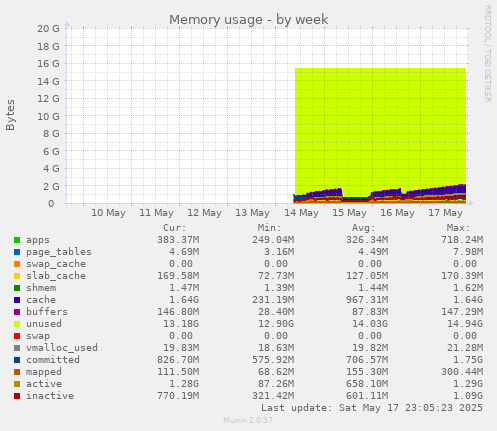Viewport: 497px width, 431px height.
Task: Click the green apps legend swatch
Action: click(17, 240)
